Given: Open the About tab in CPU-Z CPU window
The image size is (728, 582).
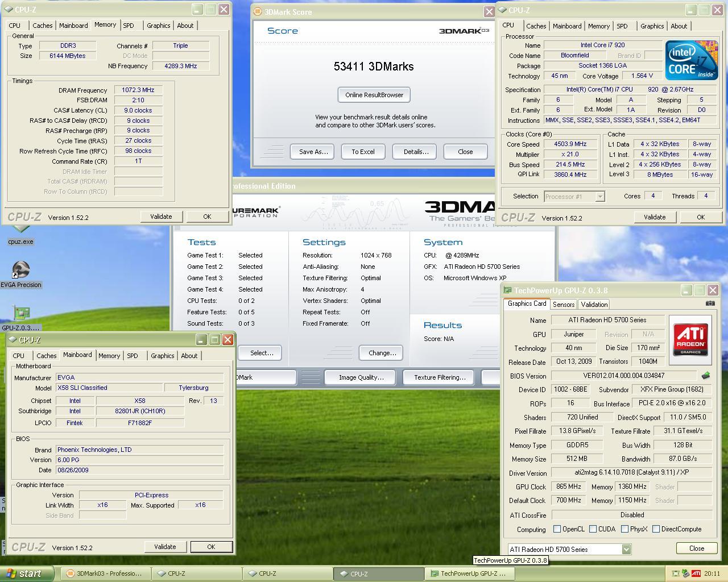Looking at the screenshot, I should [679, 26].
